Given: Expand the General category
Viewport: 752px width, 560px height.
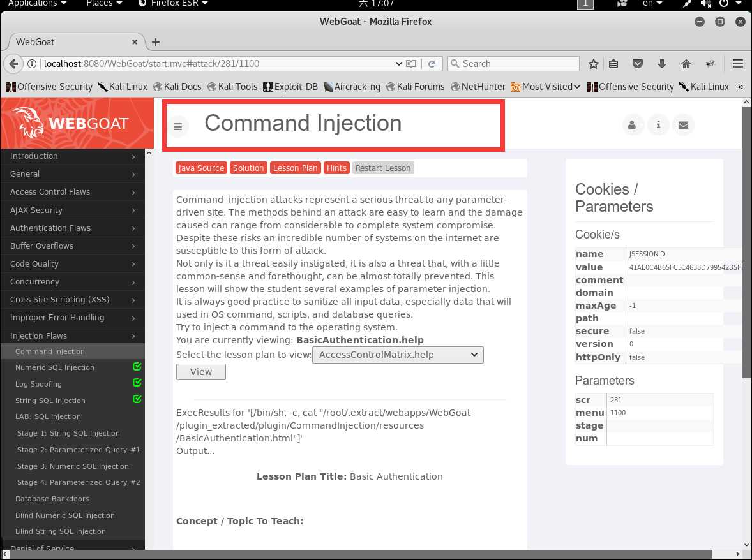Looking at the screenshot, I should (x=72, y=174).
